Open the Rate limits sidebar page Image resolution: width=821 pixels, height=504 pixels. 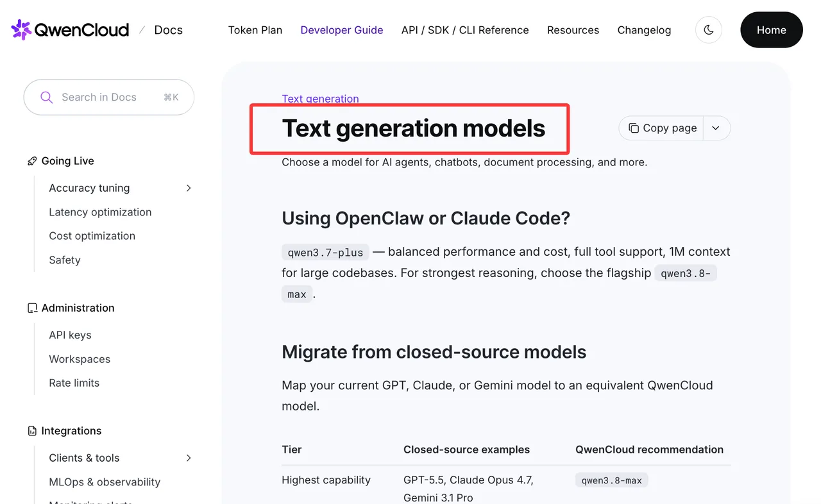coord(74,383)
